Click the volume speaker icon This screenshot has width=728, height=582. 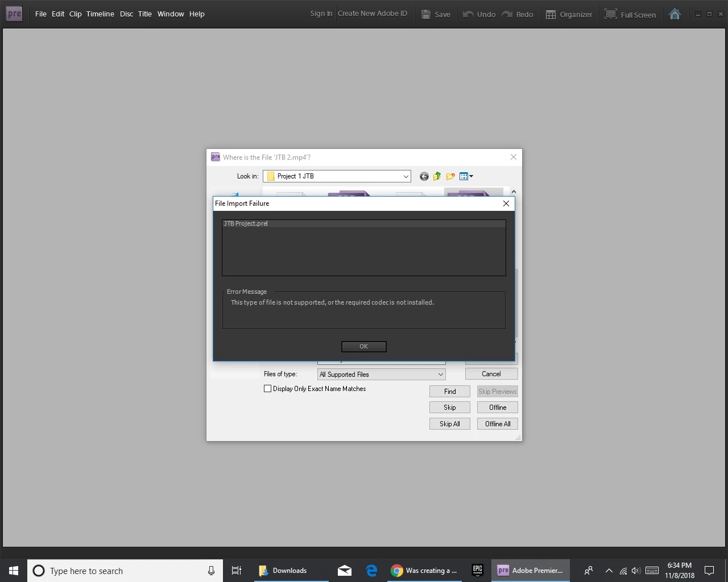(x=636, y=571)
